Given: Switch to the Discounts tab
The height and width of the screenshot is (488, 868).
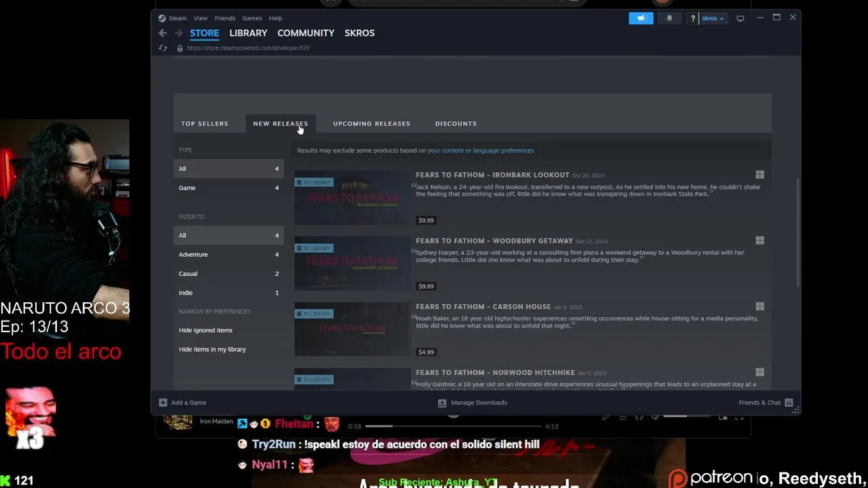Looking at the screenshot, I should [456, 123].
